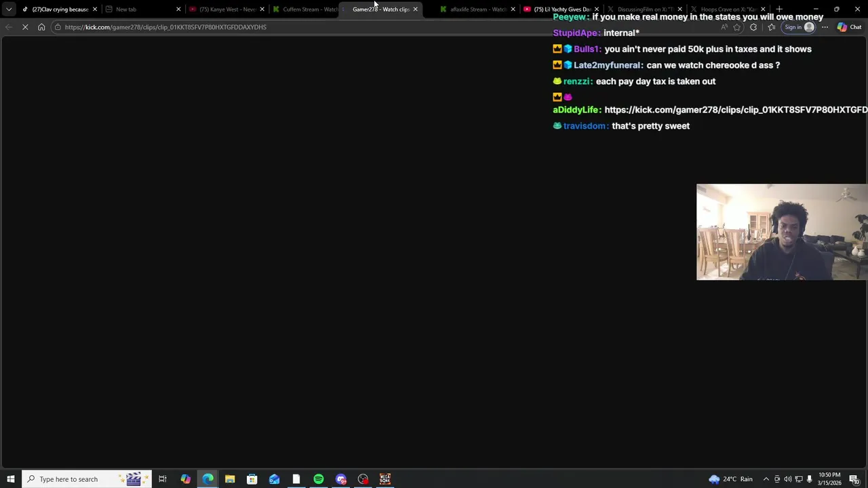Open Microsoft Store from the taskbar
The width and height of the screenshot is (868, 488).
point(252,479)
